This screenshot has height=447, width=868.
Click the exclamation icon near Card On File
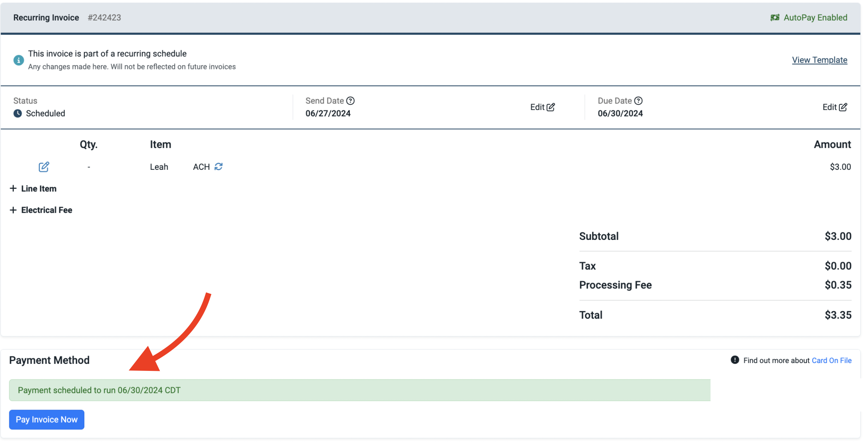735,360
